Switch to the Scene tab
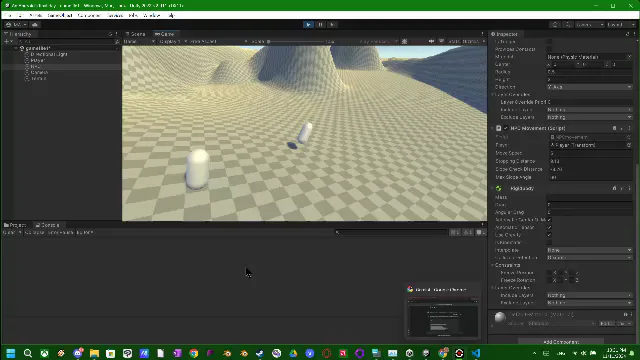The width and height of the screenshot is (640, 360). pyautogui.click(x=136, y=34)
